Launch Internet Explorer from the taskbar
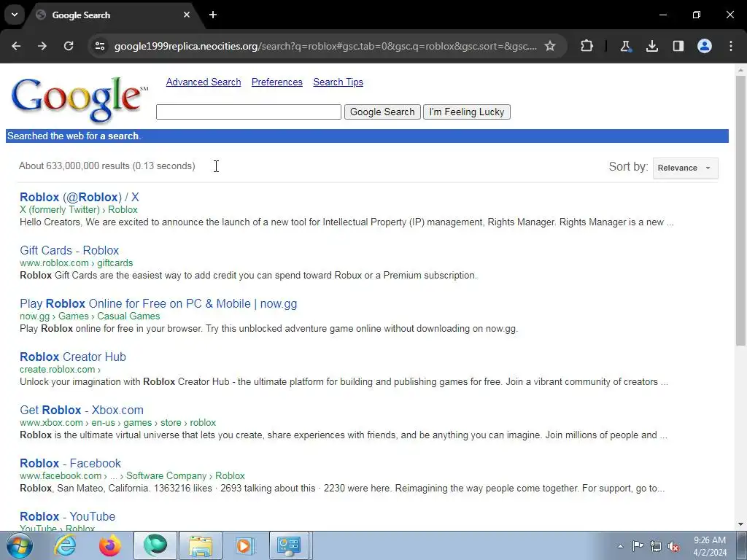The width and height of the screenshot is (747, 560). tap(65, 545)
